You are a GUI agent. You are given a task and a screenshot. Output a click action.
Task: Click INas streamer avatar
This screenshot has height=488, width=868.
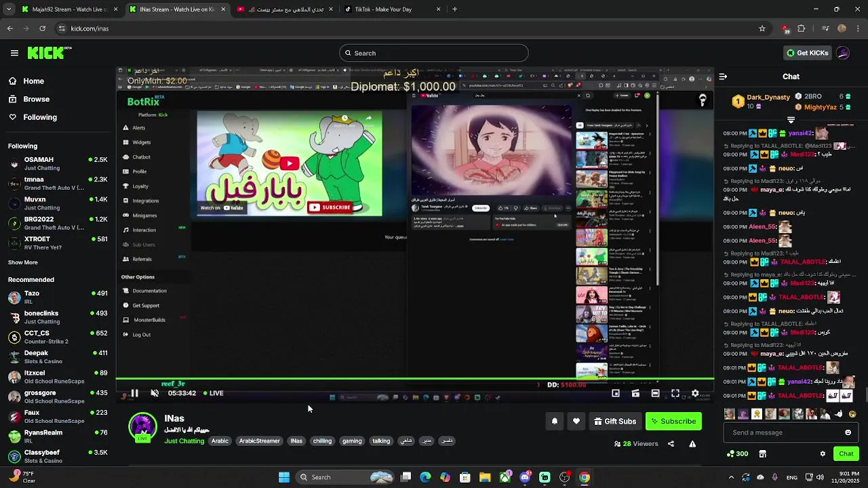(142, 427)
